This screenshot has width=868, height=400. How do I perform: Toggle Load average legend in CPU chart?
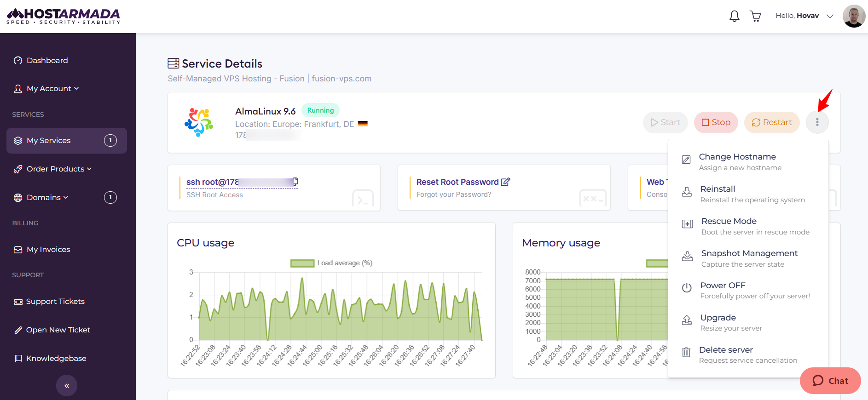click(x=331, y=263)
